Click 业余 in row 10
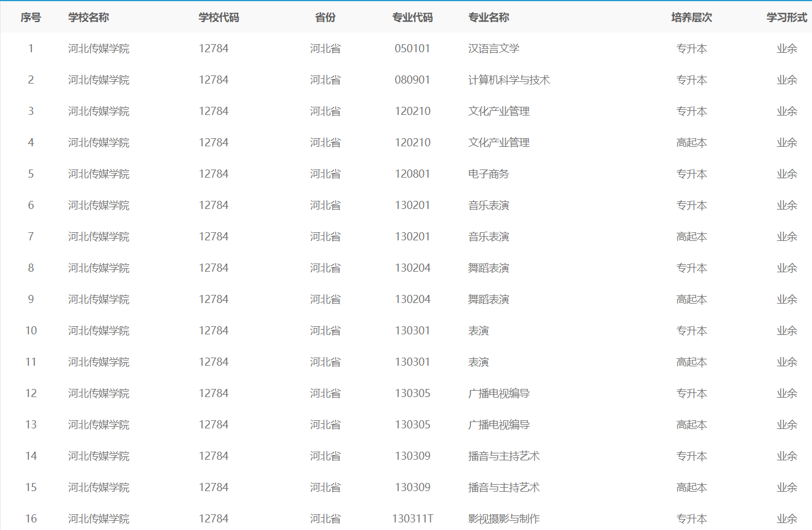The image size is (812, 530). tap(787, 331)
